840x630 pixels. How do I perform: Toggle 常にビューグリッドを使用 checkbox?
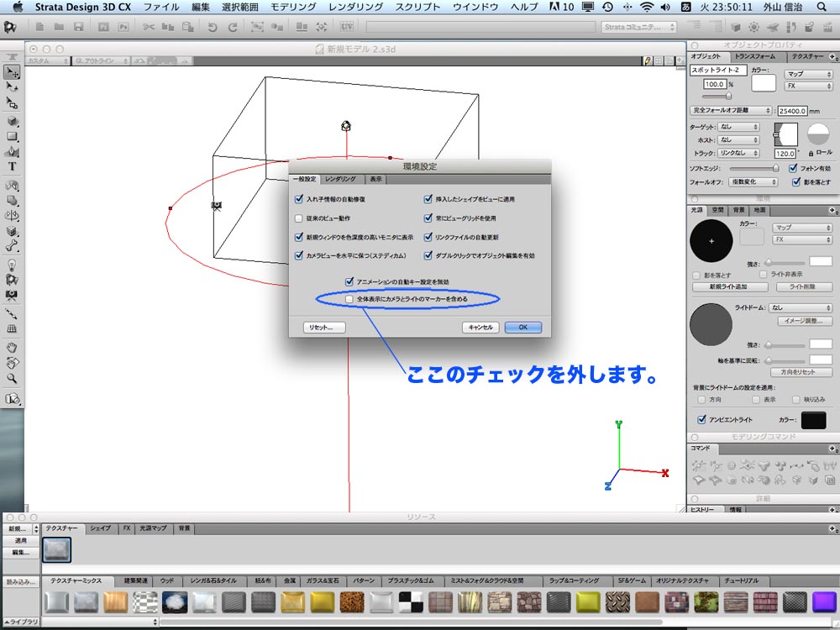pyautogui.click(x=428, y=218)
